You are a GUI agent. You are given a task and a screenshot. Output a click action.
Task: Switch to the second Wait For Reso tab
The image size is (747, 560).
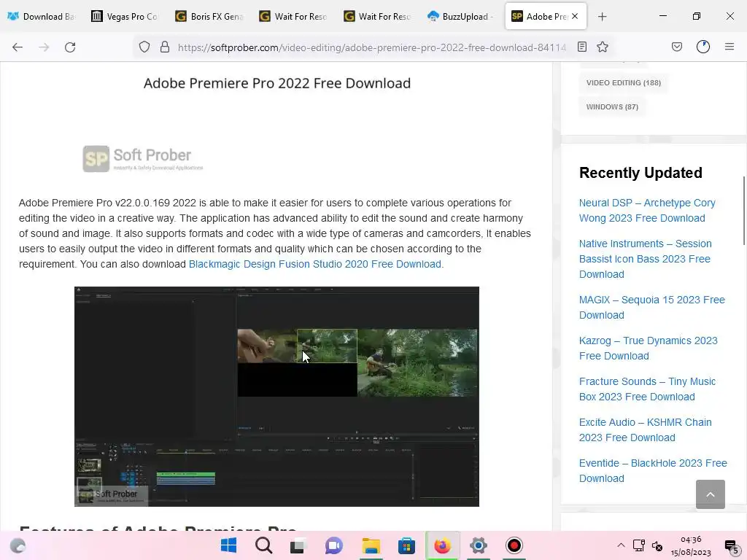[378, 16]
